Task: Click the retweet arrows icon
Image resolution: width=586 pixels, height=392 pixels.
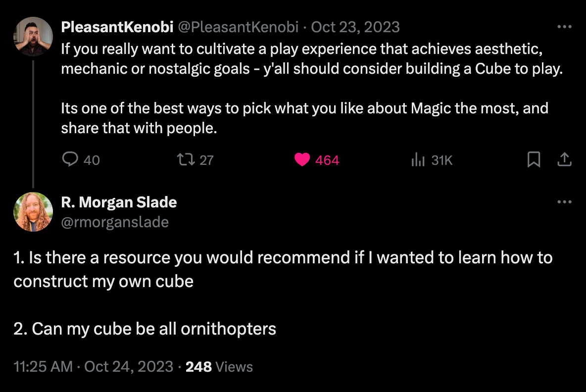Action: pos(186,159)
